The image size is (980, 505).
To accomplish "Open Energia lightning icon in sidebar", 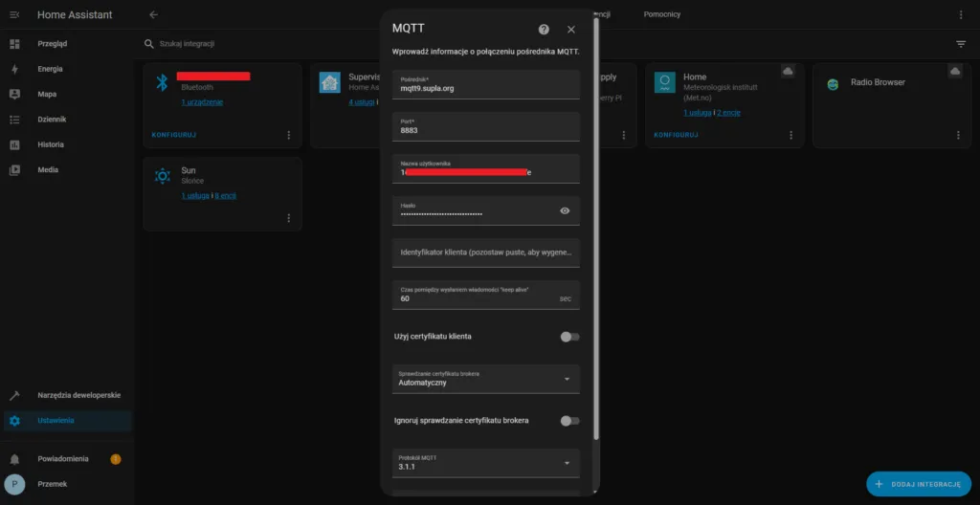I will [x=15, y=69].
